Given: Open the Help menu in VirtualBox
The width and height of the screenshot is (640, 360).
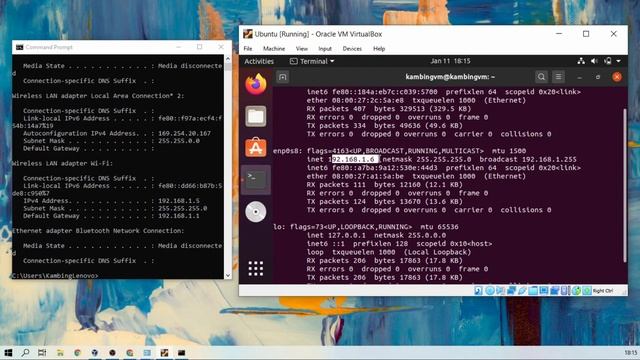Looking at the screenshot, I should click(x=379, y=49).
